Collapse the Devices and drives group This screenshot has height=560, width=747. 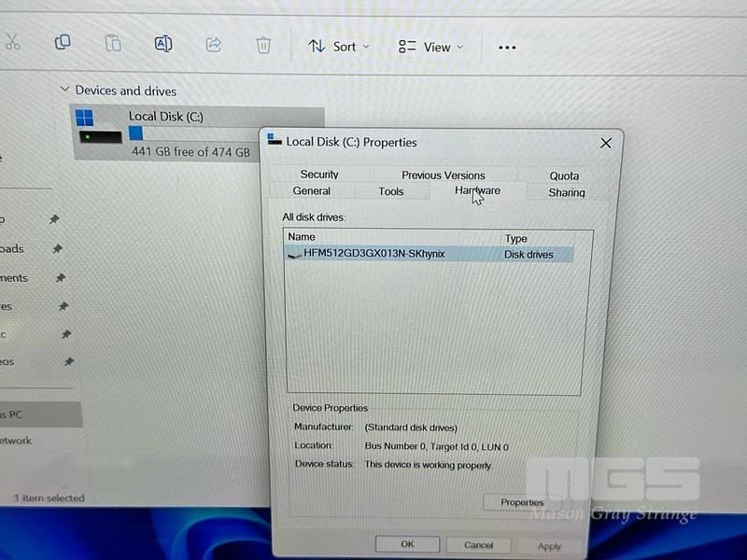click(64, 90)
